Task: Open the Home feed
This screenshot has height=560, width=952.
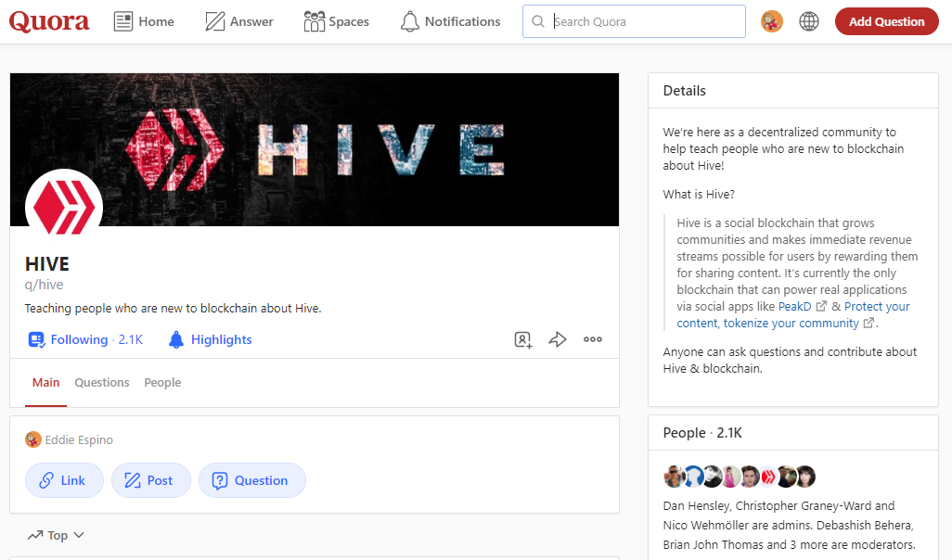Action: click(144, 21)
